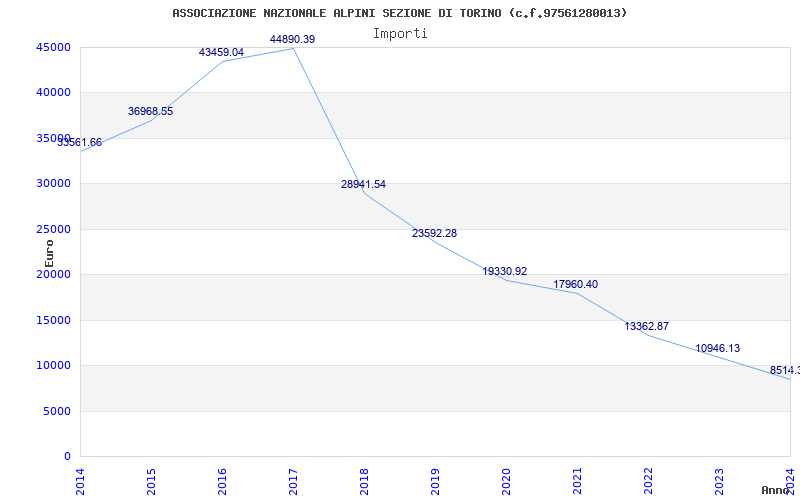This screenshot has width=800, height=500.
Task: Click y-axis tick label 15000
Action: coord(53,320)
